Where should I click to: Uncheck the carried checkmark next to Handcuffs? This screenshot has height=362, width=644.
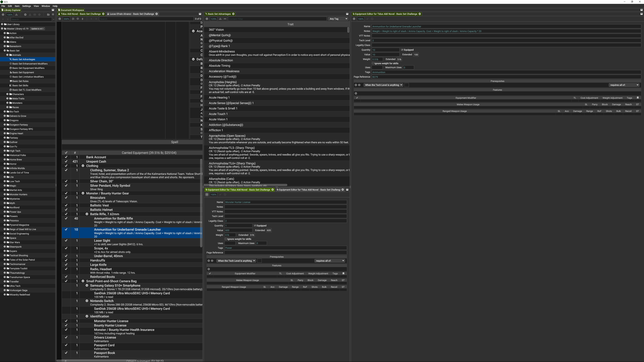66,260
